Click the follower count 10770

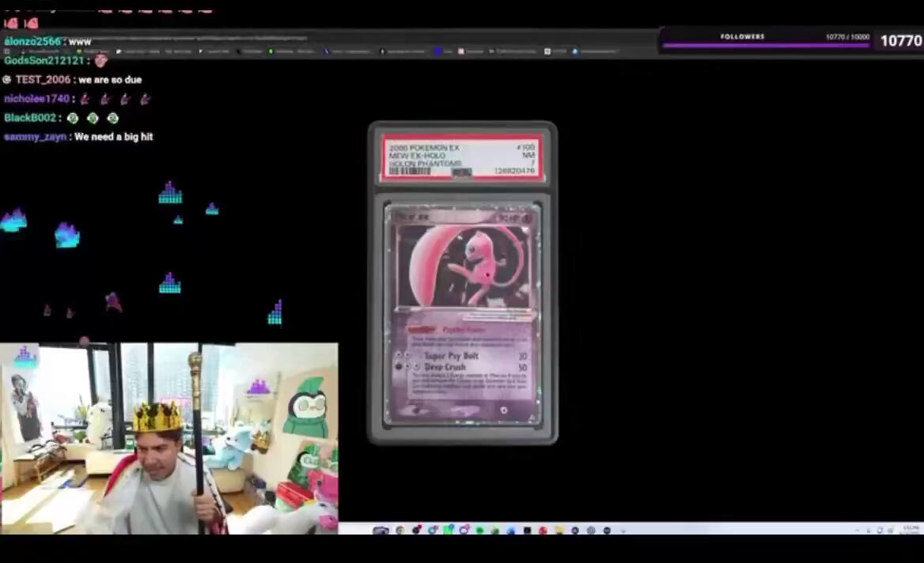point(900,40)
